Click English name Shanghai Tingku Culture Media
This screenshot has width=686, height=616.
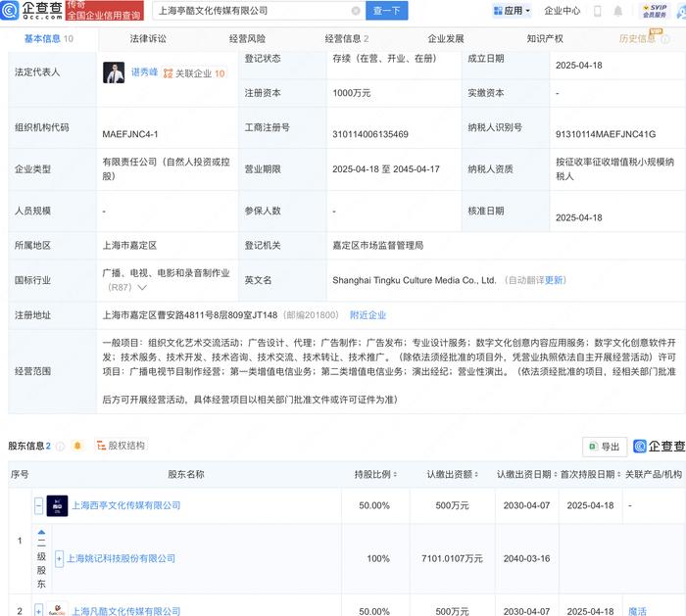[415, 280]
